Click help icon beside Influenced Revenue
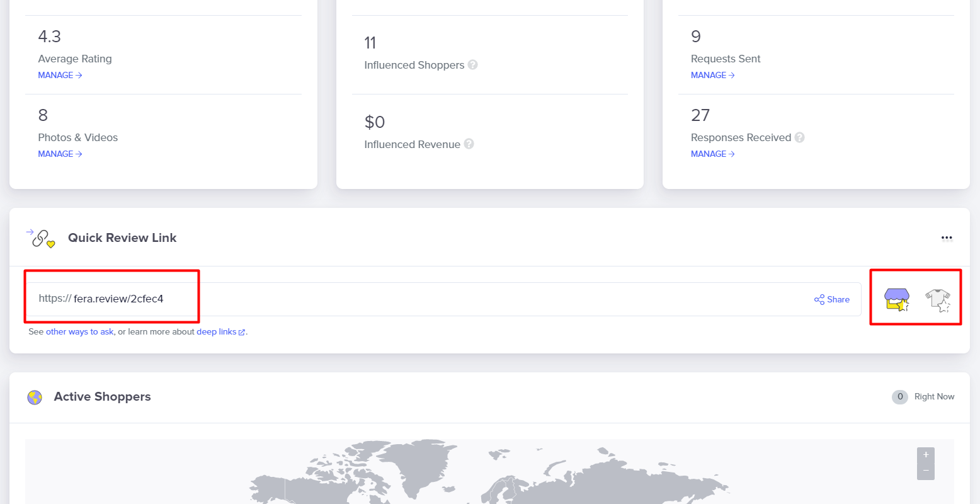980x504 pixels. click(469, 144)
